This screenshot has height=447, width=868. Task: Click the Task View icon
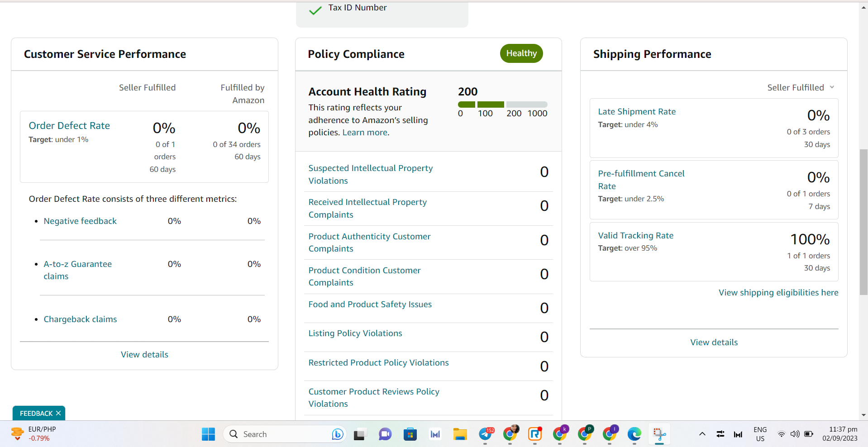point(360,434)
